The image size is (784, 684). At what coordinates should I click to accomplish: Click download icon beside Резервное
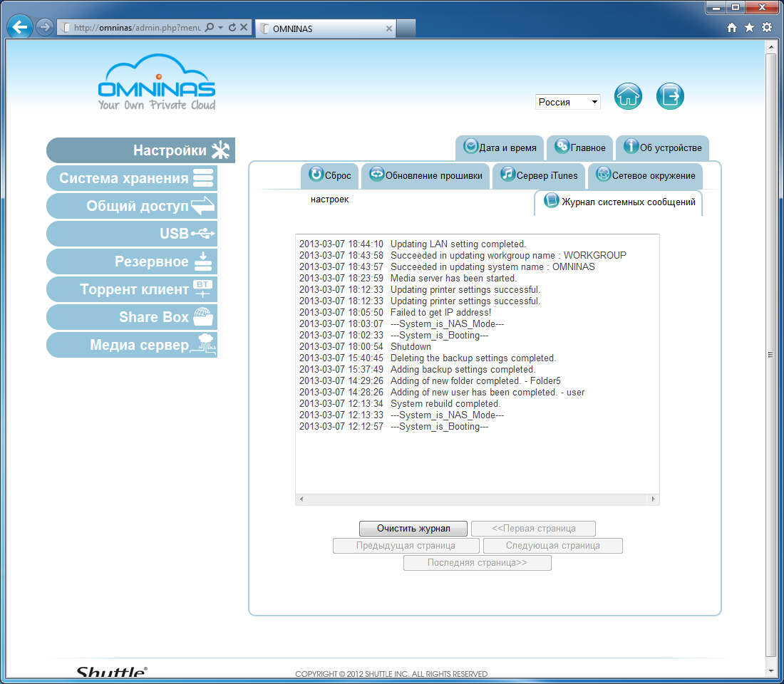coord(203,261)
